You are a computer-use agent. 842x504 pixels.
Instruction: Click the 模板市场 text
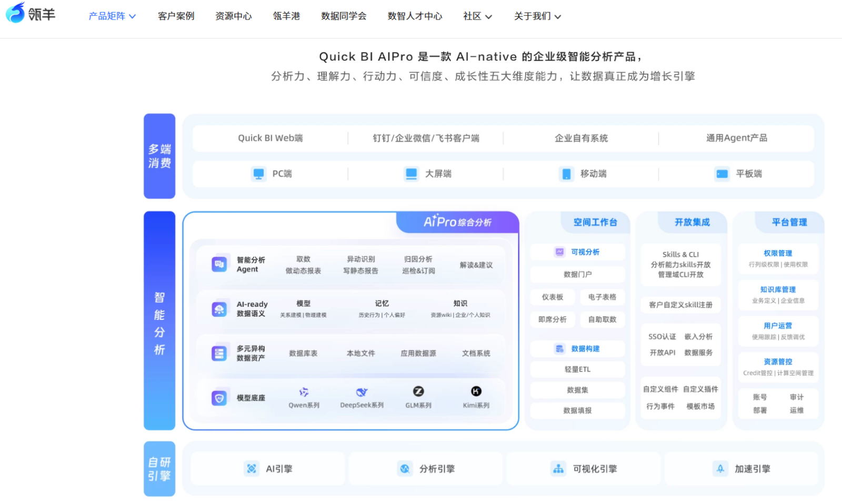coord(700,407)
